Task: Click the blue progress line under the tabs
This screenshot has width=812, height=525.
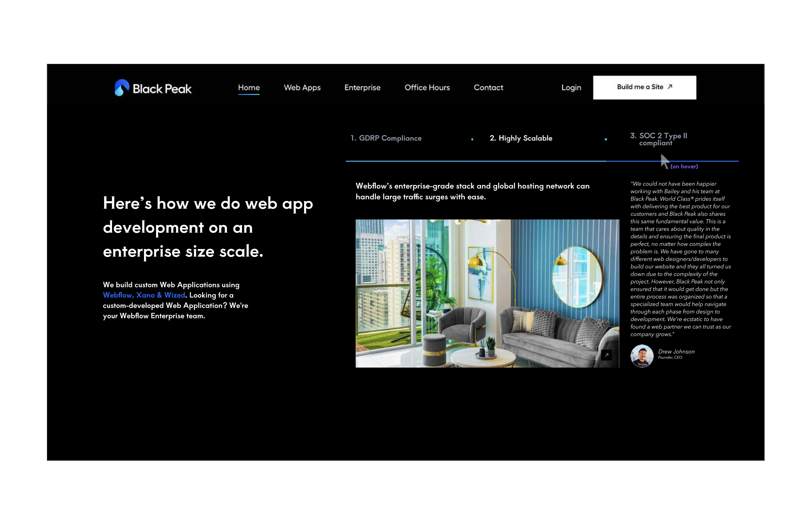Action: [x=477, y=161]
